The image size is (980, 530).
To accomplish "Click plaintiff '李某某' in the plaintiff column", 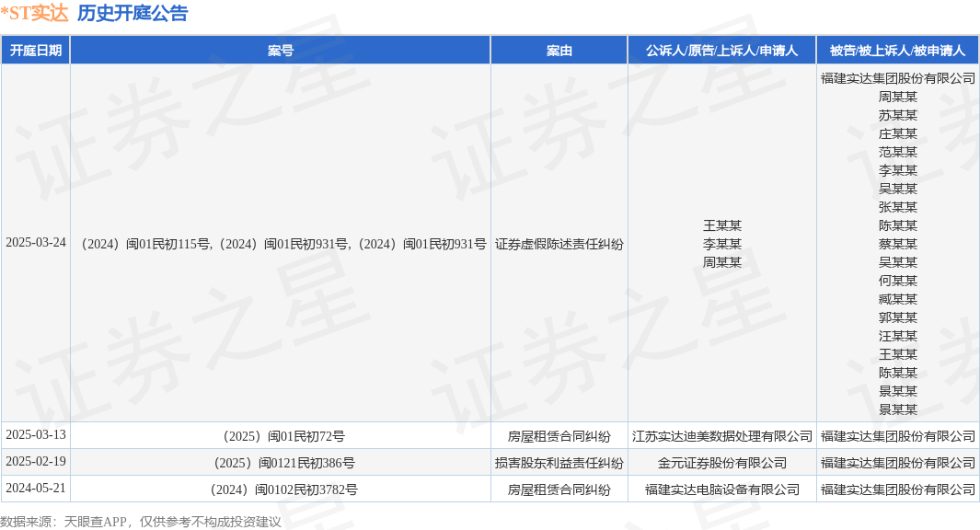I will pos(721,245).
